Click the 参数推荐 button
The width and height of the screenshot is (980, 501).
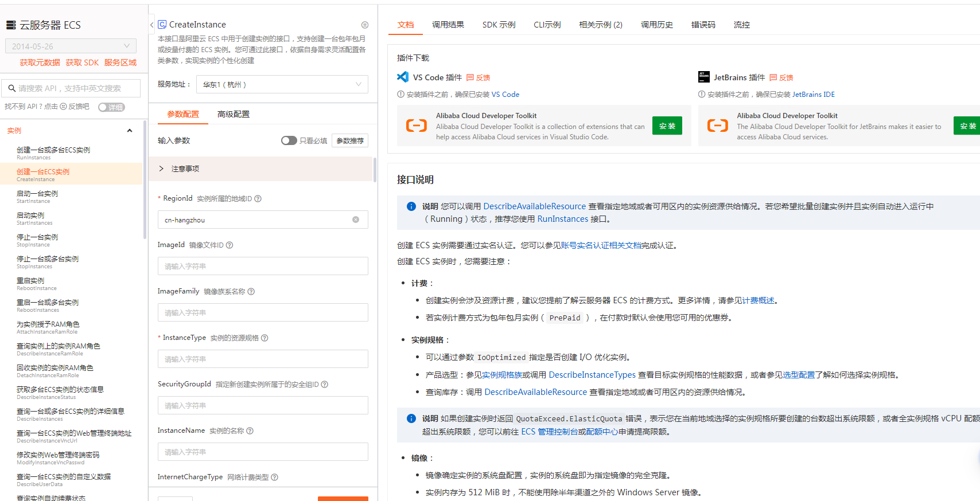point(350,140)
